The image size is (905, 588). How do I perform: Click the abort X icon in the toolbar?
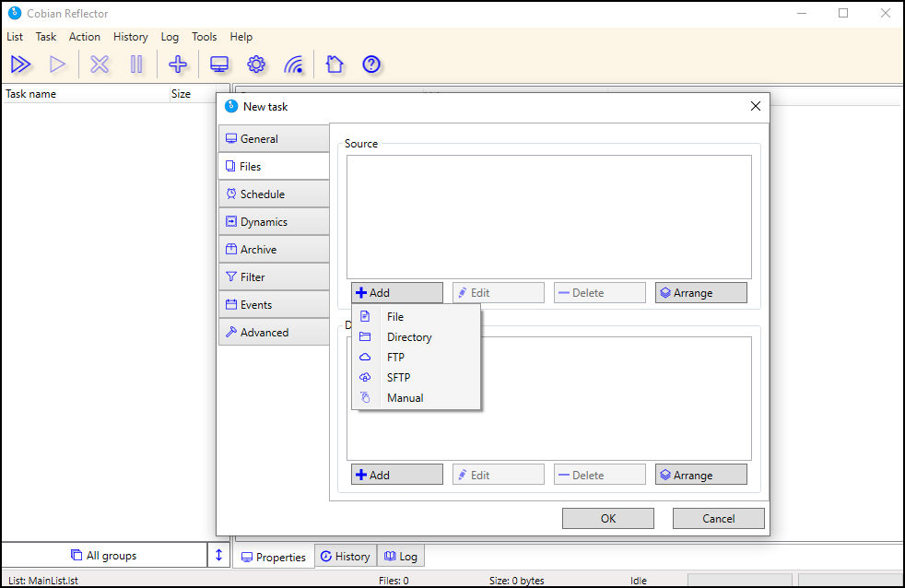tap(100, 64)
